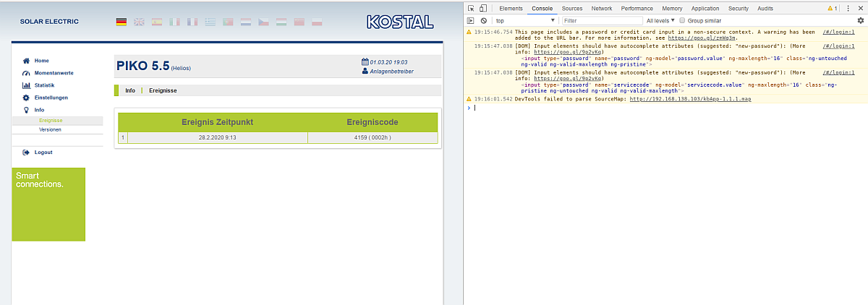Open Einstellungen via its gear icon
This screenshot has height=305, width=868.
point(26,98)
